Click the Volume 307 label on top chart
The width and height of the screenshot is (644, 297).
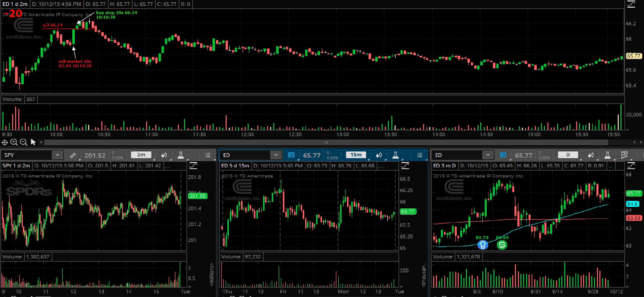click(x=19, y=99)
